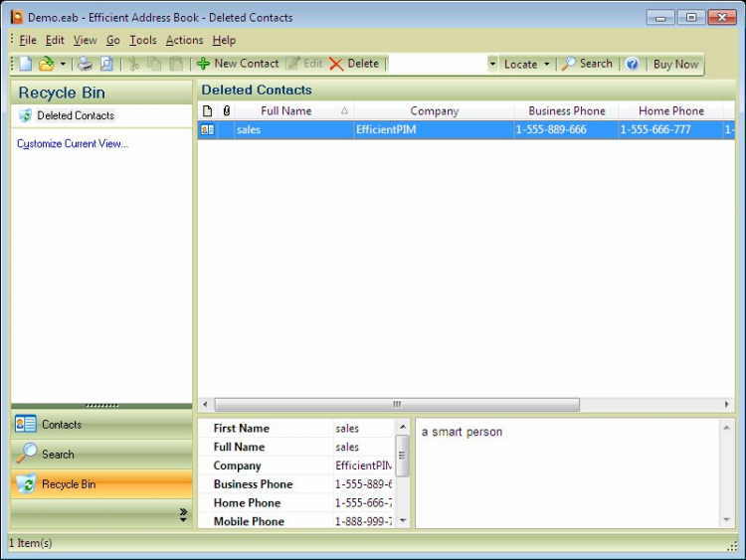This screenshot has width=746, height=560.
Task: Click the Deleted Contacts recycle icon
Action: pos(25,115)
